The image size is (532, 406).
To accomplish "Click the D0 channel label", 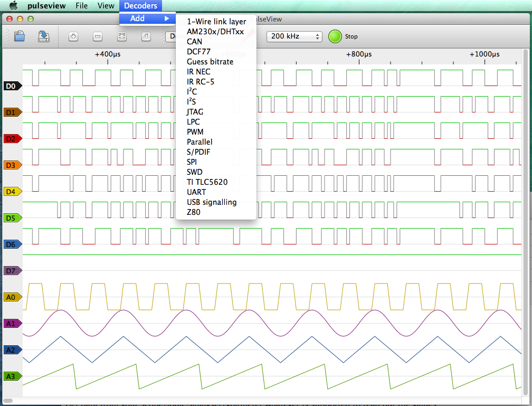I will 12,86.
